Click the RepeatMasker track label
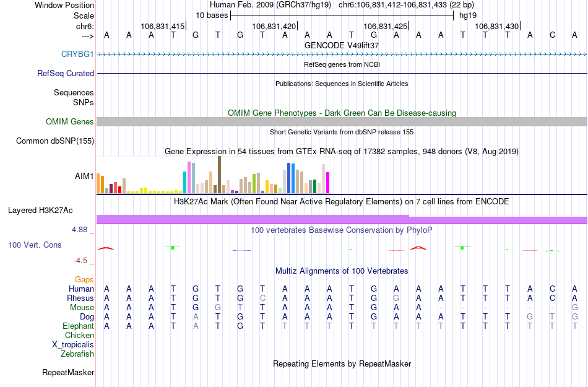Image resolution: width=588 pixels, height=387 pixels. [68, 372]
